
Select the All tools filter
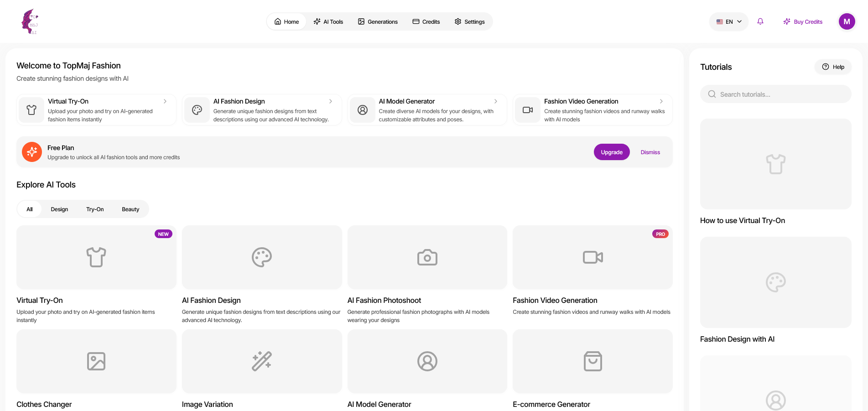tap(29, 209)
